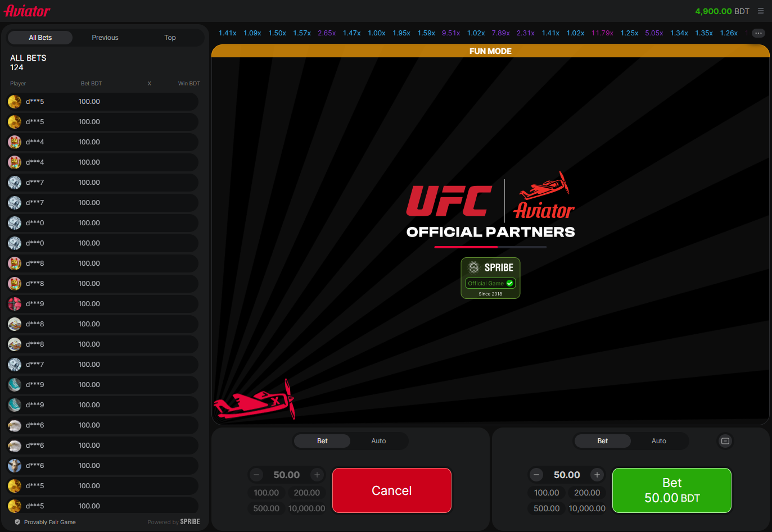The width and height of the screenshot is (772, 532).
Task: Switch to the Previous bets tab
Action: (x=105, y=38)
